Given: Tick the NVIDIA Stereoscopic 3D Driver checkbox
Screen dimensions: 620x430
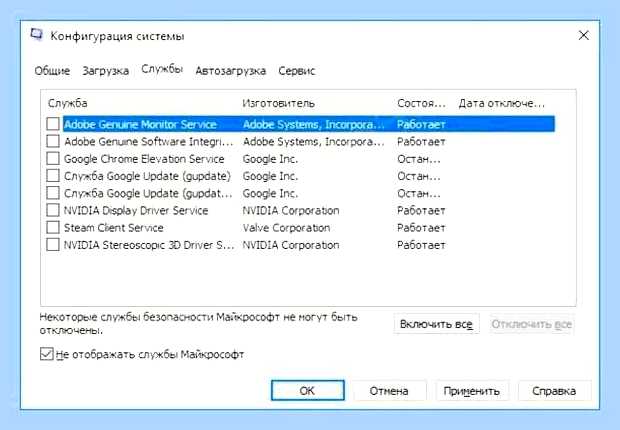Looking at the screenshot, I should (53, 245).
